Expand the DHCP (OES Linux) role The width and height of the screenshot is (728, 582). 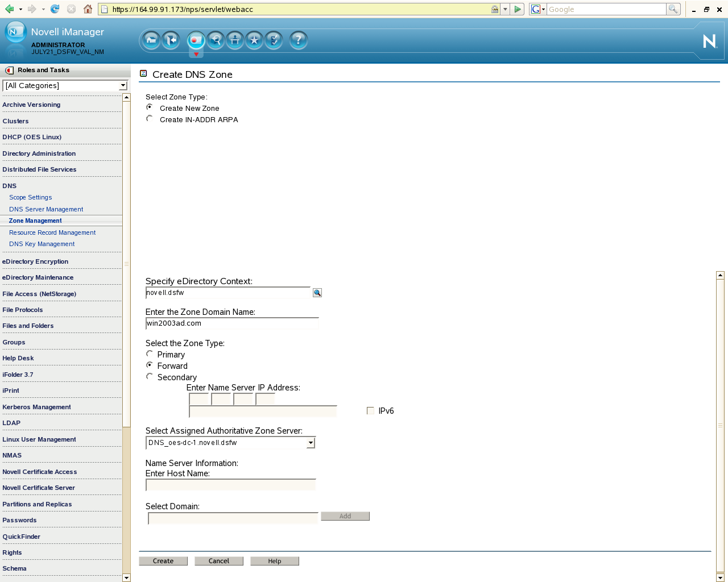(x=32, y=137)
